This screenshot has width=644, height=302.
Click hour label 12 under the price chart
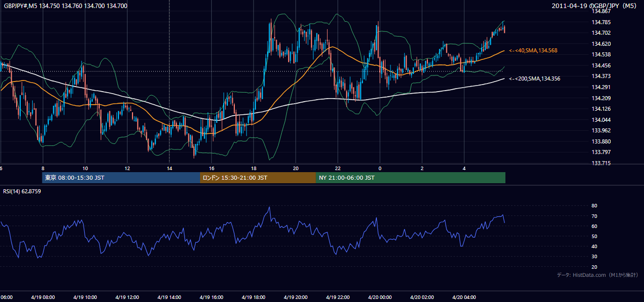(127, 169)
